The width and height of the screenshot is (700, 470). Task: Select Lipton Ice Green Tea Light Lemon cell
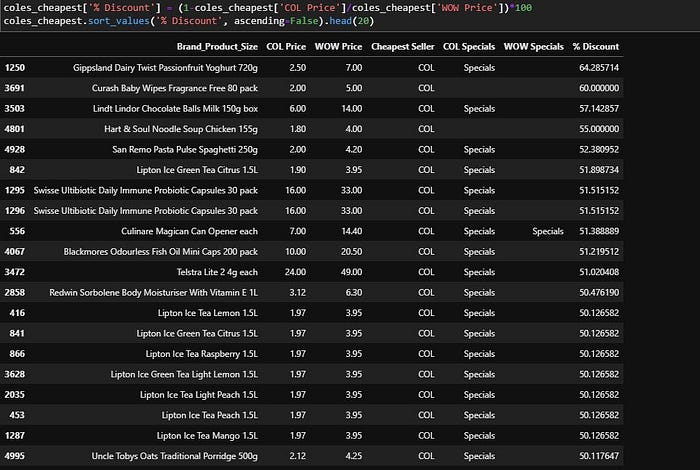pos(184,374)
